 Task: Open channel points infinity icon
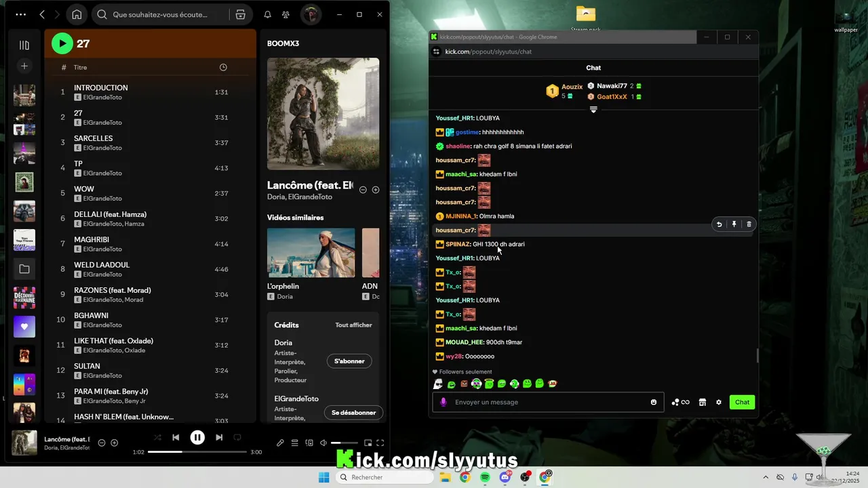pyautogui.click(x=681, y=402)
